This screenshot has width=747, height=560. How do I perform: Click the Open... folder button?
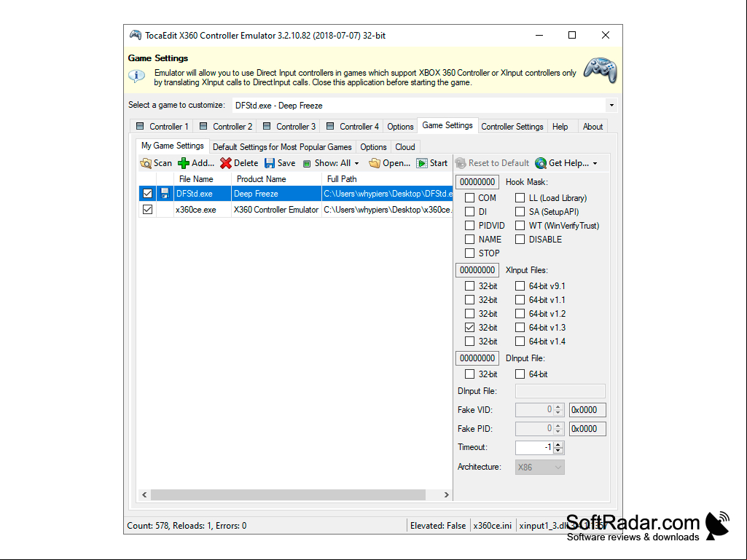point(390,163)
